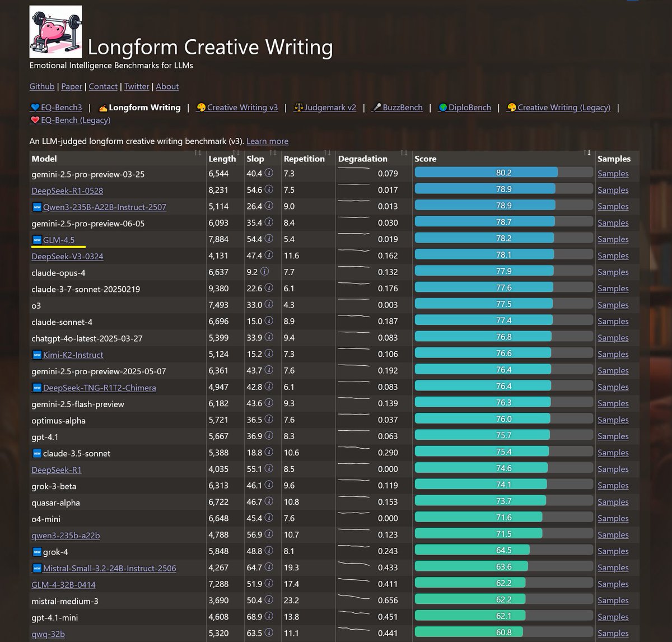The height and width of the screenshot is (642, 672).
Task: Open the About link
Action: [x=167, y=86]
